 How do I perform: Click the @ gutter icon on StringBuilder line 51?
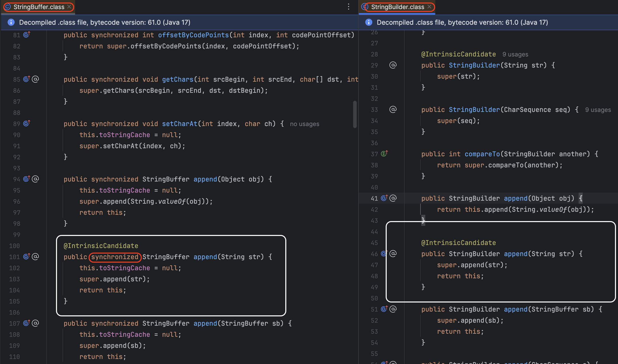(x=393, y=309)
